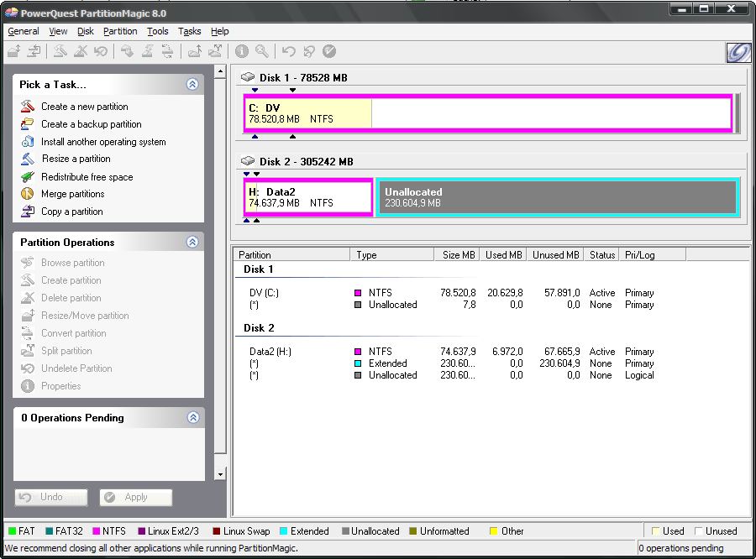Click the Merge partitions task icon
This screenshot has width=756, height=559.
(x=28, y=194)
